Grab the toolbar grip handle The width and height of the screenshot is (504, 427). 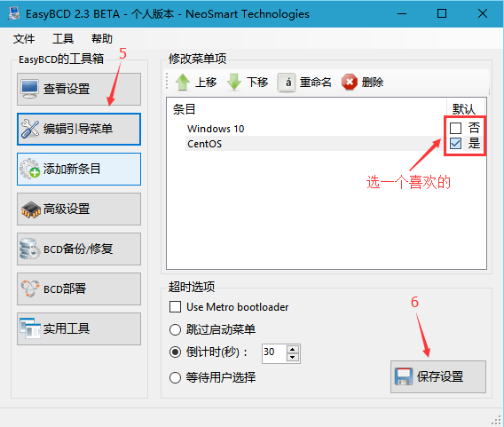[x=167, y=81]
